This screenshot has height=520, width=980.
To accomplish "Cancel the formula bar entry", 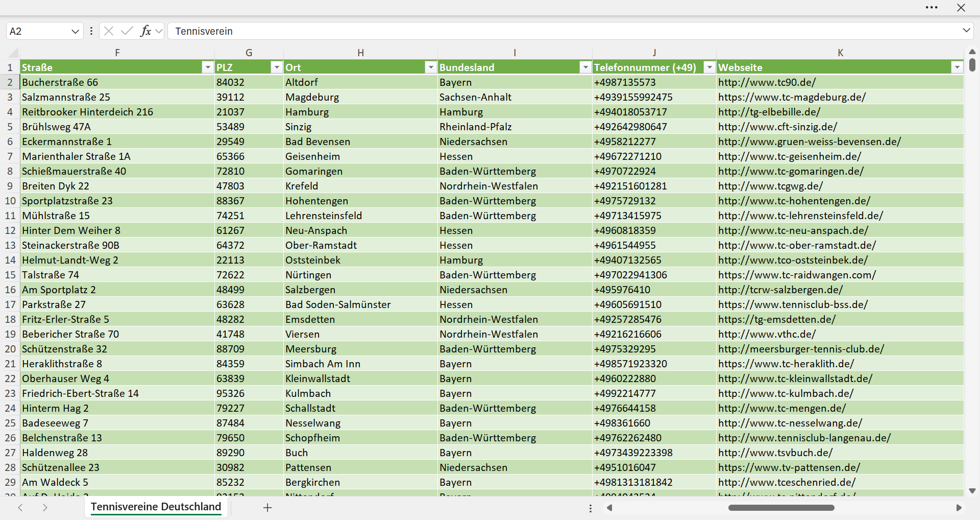I will coord(109,31).
